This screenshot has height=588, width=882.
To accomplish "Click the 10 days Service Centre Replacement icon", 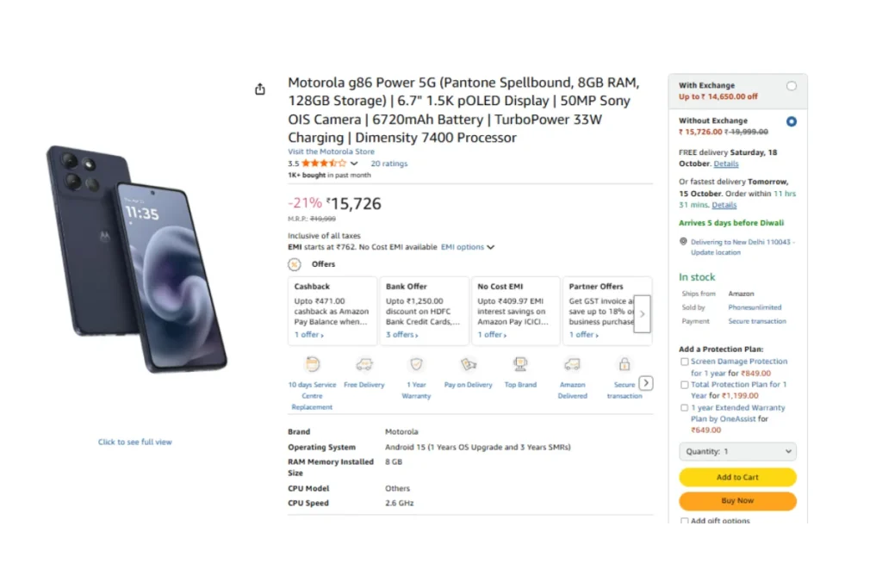I will click(313, 364).
